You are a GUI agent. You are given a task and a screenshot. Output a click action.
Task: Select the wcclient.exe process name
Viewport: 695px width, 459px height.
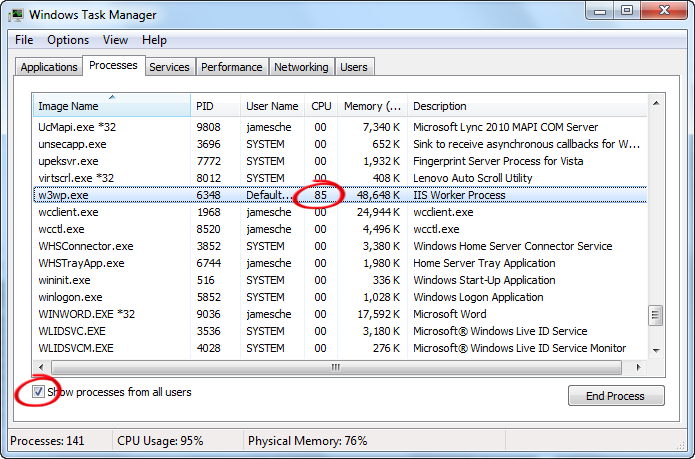click(x=68, y=212)
